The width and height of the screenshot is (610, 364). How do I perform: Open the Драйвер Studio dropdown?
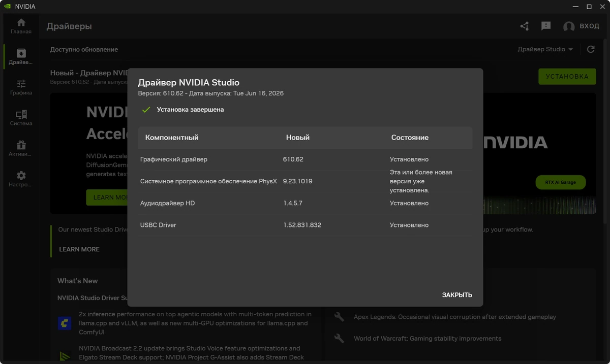point(545,49)
